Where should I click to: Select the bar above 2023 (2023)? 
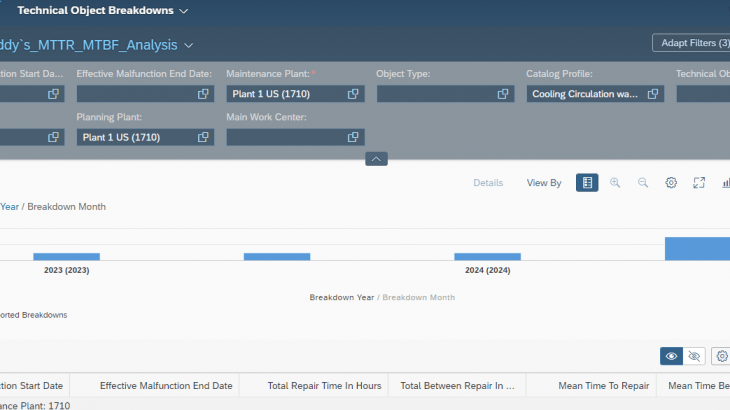[67, 256]
